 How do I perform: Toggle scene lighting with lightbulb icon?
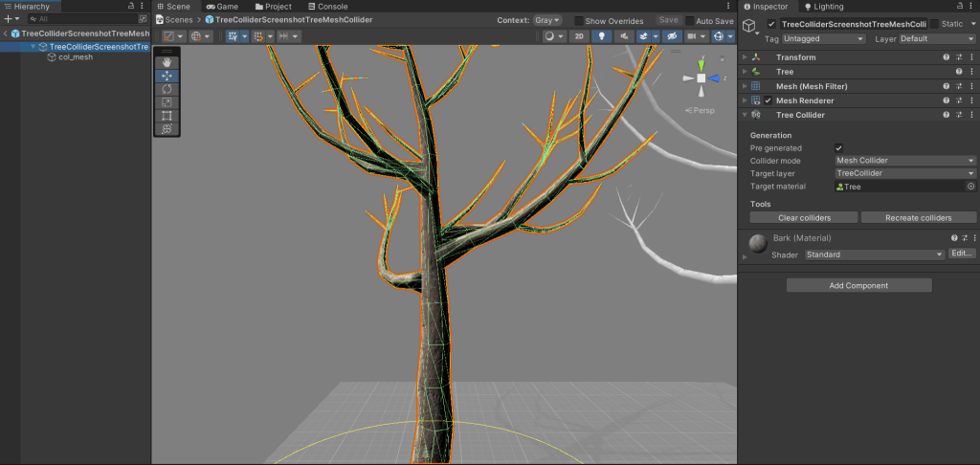[x=602, y=36]
